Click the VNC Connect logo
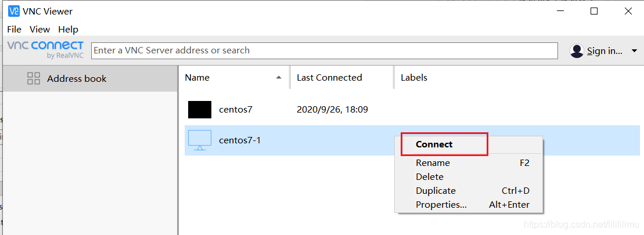Viewport: 644px width, 235px height. click(45, 49)
